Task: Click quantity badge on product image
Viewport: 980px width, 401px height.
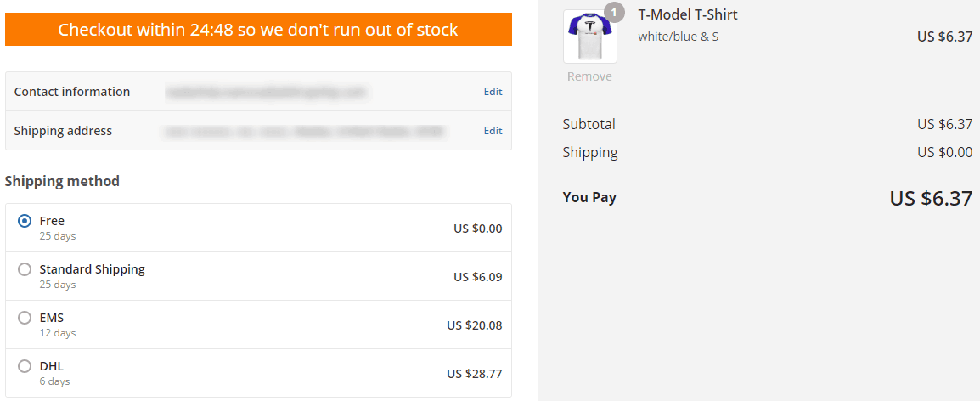Action: 613,13
